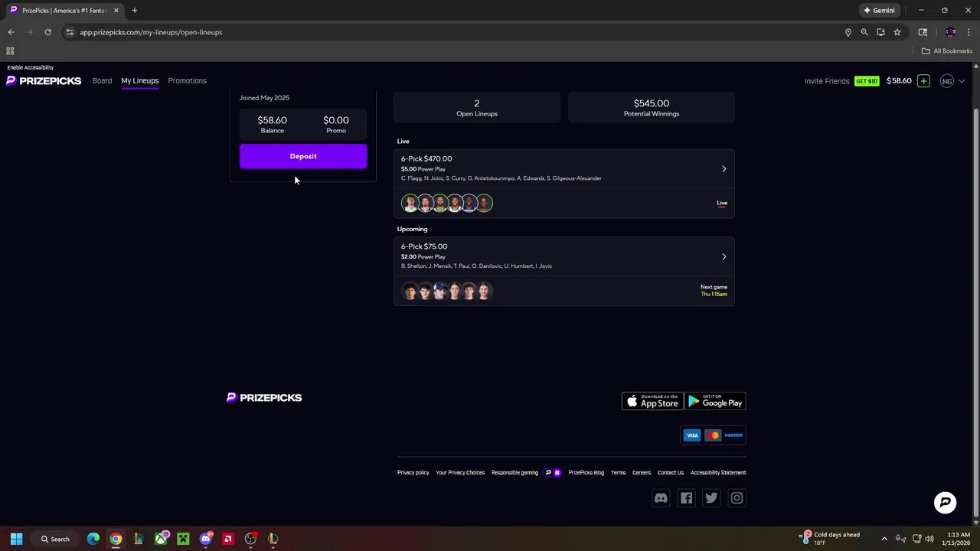
Task: Click the Visa payment icon
Action: point(692,435)
